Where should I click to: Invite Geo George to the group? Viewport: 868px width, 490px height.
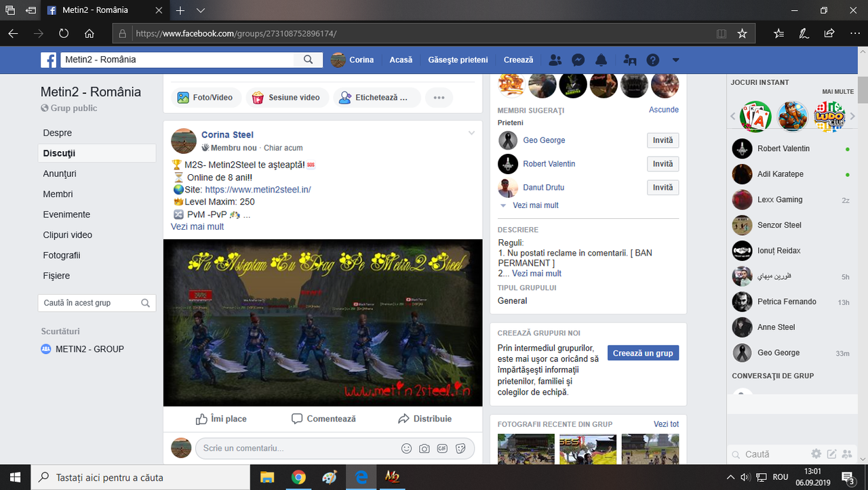(x=663, y=140)
